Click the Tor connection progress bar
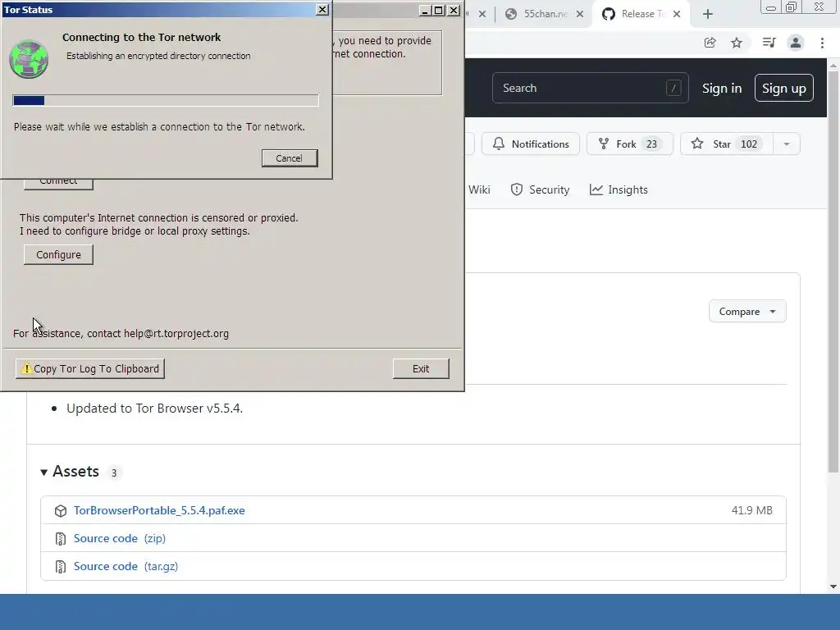 166,100
